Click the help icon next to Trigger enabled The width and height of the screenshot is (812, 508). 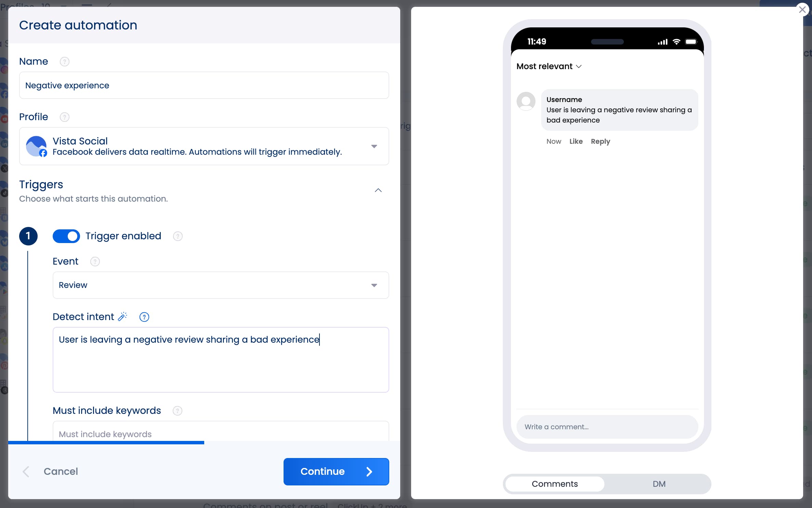coord(178,236)
